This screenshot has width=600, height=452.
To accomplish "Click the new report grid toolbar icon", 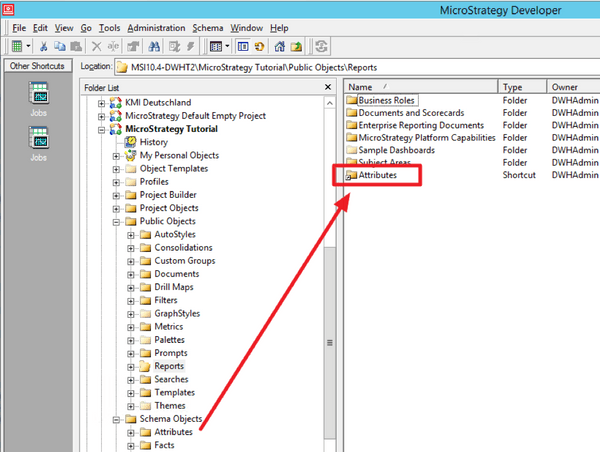I will [x=17, y=46].
